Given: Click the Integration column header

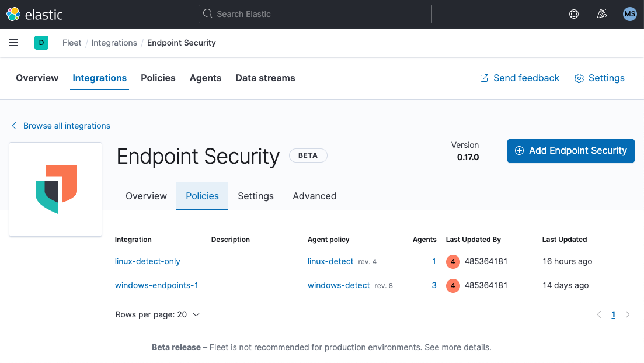Looking at the screenshot, I should (133, 240).
